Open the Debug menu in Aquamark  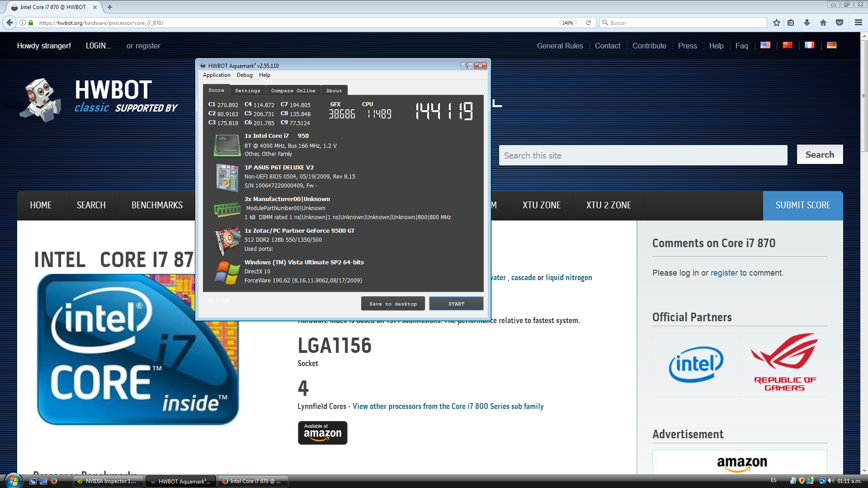click(x=245, y=75)
